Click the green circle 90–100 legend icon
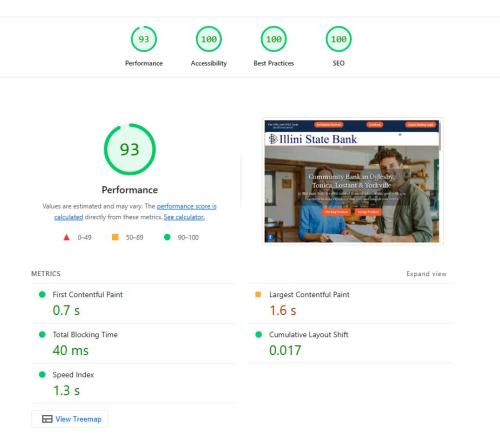This screenshot has height=433, width=500. point(167,237)
